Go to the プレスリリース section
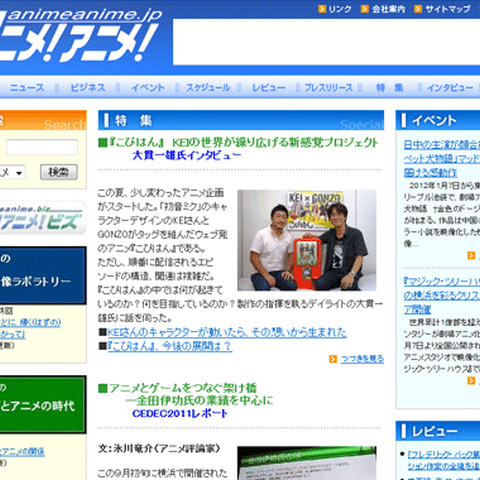Image resolution: width=480 pixels, height=480 pixels. point(328,88)
